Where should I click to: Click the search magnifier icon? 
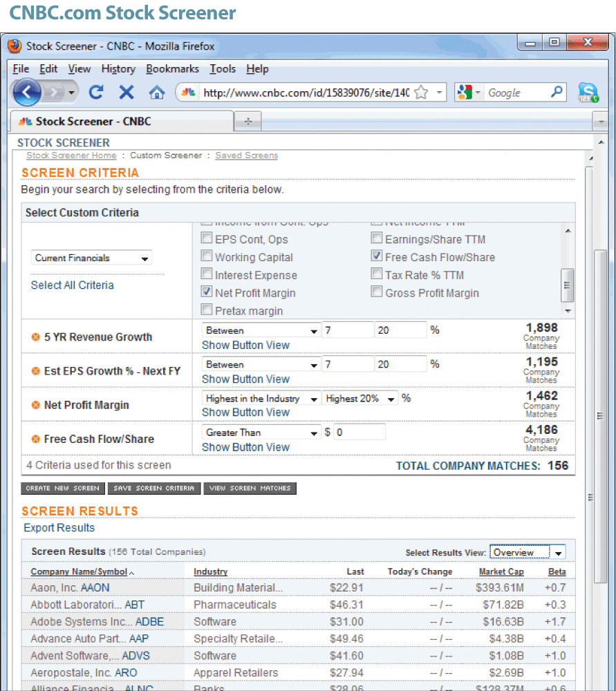[x=557, y=92]
